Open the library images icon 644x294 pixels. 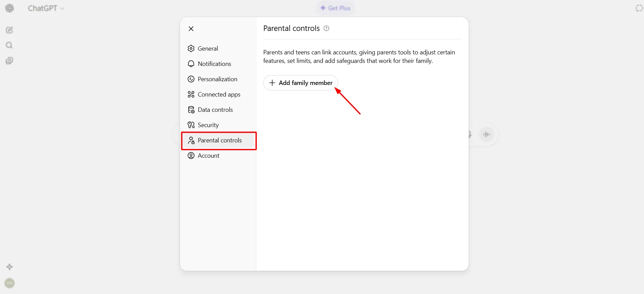point(10,61)
